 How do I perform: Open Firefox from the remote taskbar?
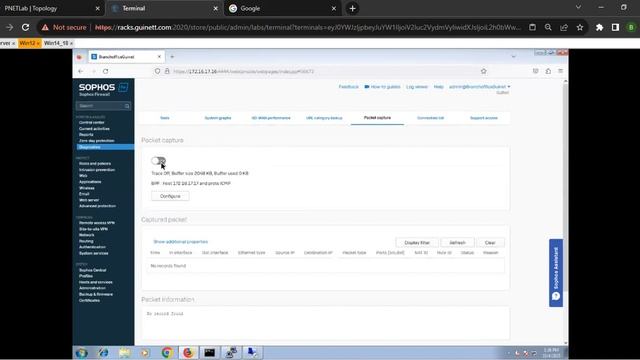pyautogui.click(x=188, y=353)
